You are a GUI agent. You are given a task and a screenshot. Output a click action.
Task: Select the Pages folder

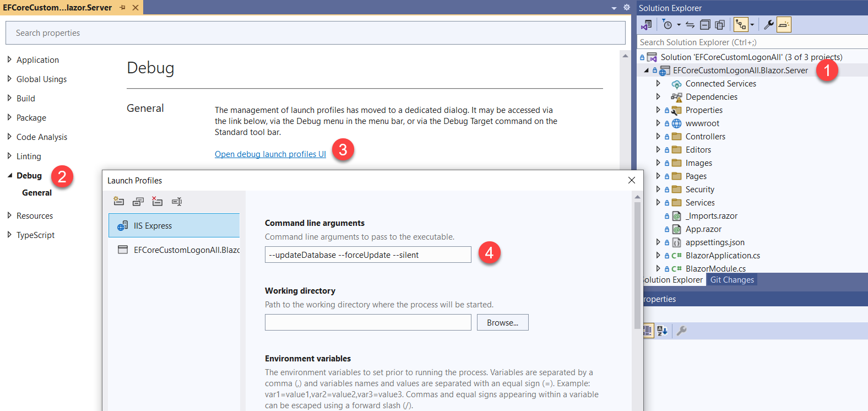696,176
